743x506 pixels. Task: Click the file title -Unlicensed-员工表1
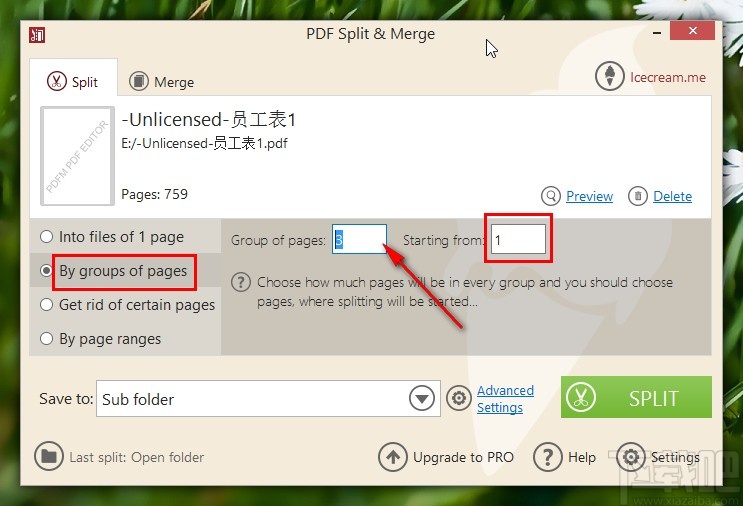(x=209, y=119)
